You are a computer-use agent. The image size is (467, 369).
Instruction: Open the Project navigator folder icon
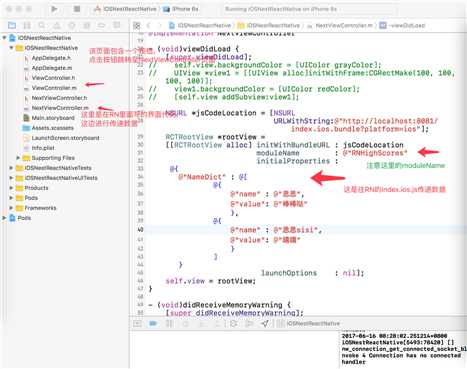point(12,25)
